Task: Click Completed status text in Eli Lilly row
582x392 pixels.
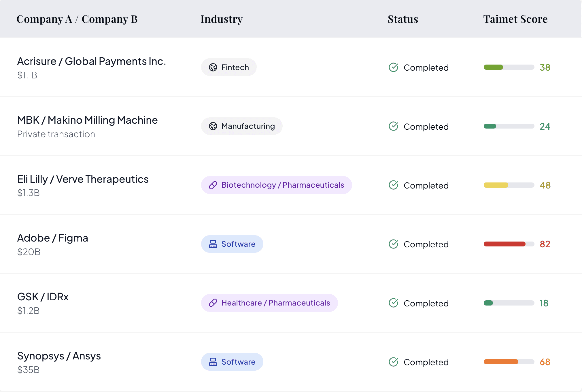Action: click(x=426, y=186)
